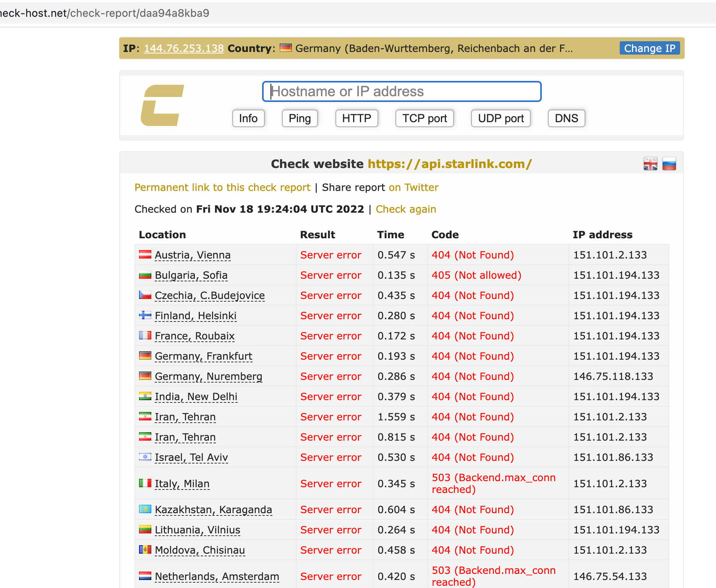Open the https://api.starlink.com/ link
This screenshot has width=716, height=588.
(x=450, y=164)
